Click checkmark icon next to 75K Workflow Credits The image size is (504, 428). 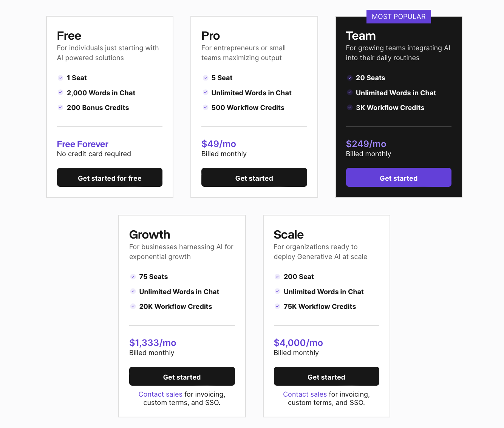pos(277,306)
